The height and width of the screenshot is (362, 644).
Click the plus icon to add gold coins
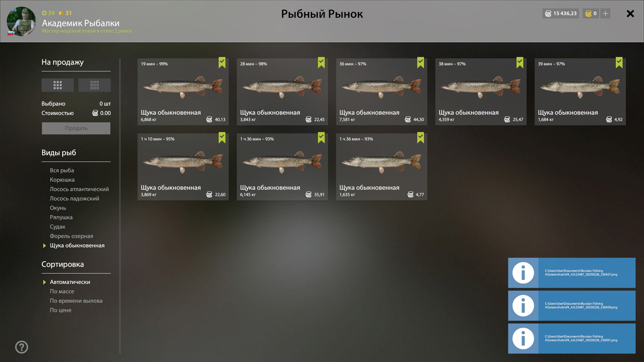click(605, 13)
